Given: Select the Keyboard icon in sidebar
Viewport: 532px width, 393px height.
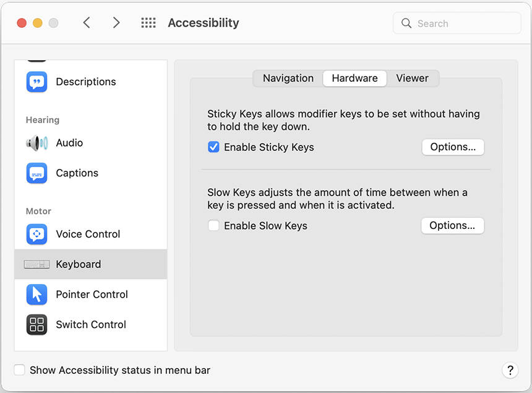Looking at the screenshot, I should click(x=36, y=264).
